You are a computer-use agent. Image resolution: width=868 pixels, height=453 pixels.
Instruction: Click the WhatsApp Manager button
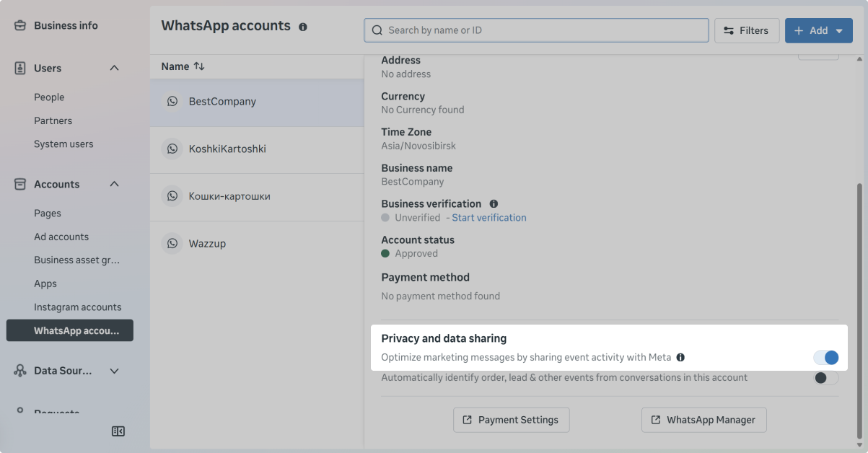tap(703, 420)
